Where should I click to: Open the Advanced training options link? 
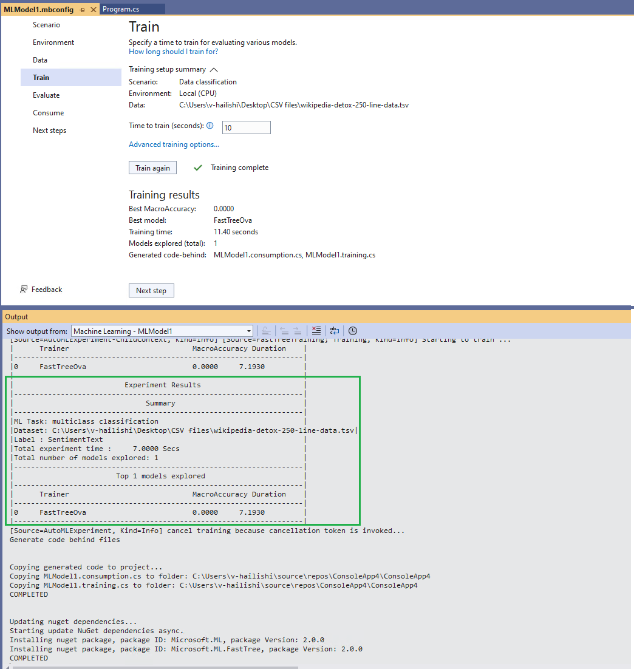(174, 144)
